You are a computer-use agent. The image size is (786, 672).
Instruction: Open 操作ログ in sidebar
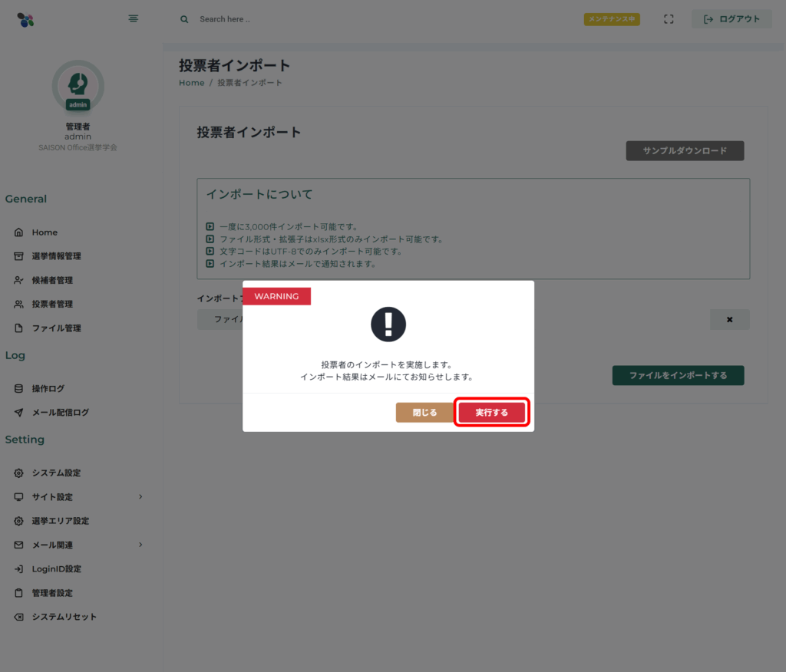point(48,389)
